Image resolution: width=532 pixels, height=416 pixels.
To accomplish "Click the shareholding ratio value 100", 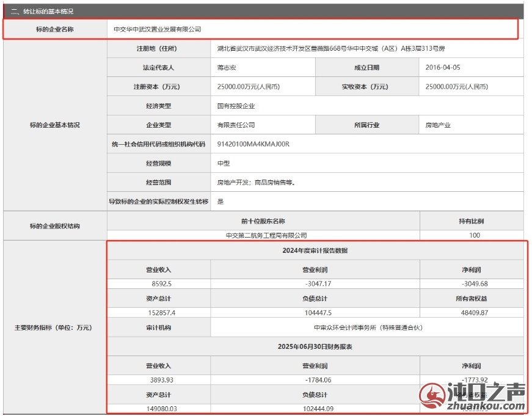I will pos(475,235).
